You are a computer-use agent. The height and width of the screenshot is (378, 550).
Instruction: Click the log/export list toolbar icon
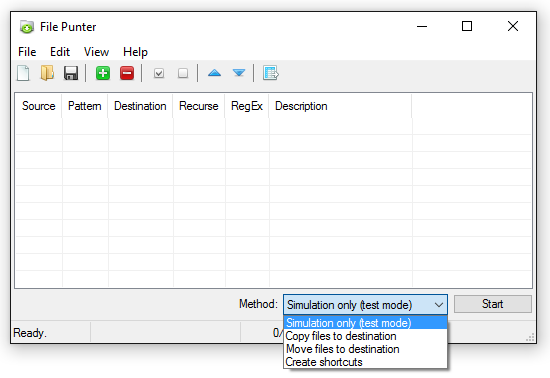click(270, 73)
